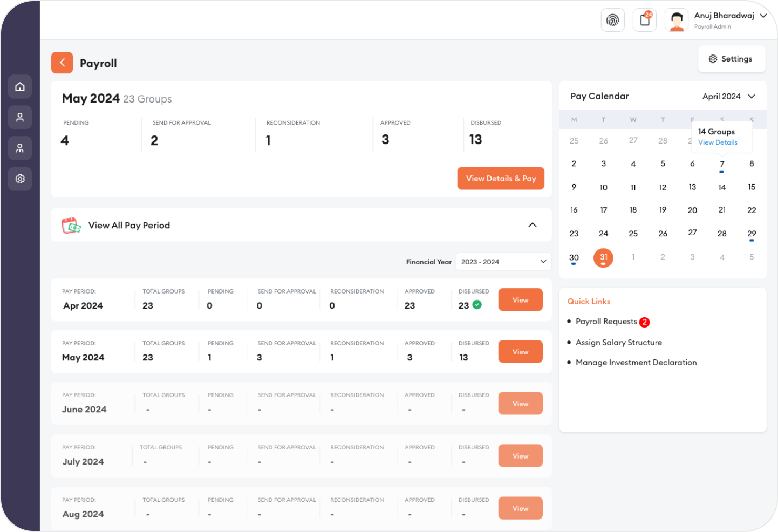
Task: Open the Financial Year dropdown
Action: point(503,262)
